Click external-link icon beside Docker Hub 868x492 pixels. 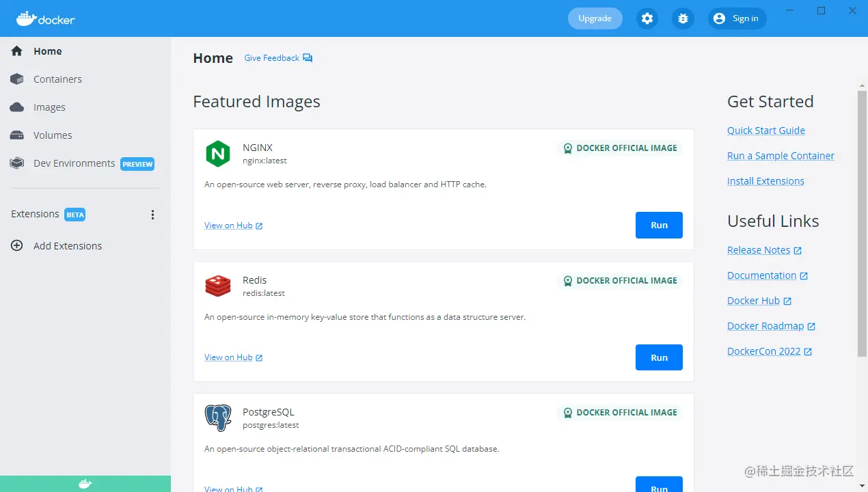tap(787, 301)
